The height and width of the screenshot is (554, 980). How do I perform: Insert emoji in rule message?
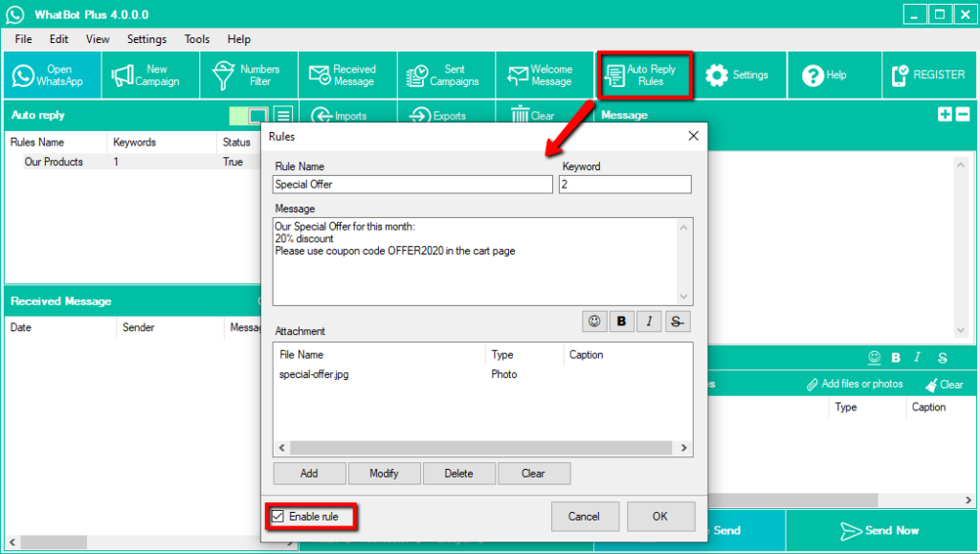[x=594, y=321]
